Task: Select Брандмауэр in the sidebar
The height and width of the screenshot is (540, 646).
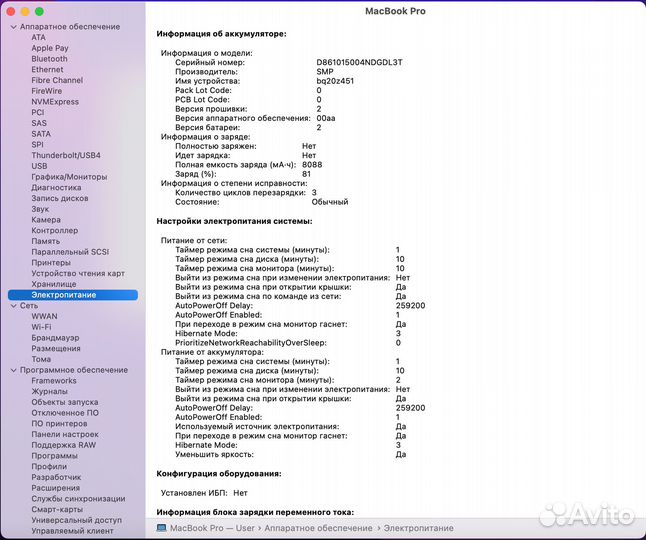Action: 56,338
